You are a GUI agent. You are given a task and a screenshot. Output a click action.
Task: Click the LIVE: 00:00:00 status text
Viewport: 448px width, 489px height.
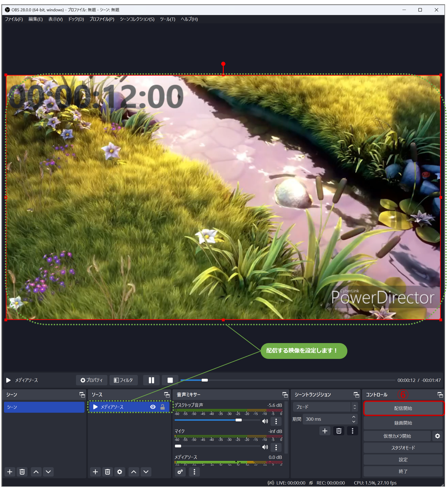[x=291, y=483]
